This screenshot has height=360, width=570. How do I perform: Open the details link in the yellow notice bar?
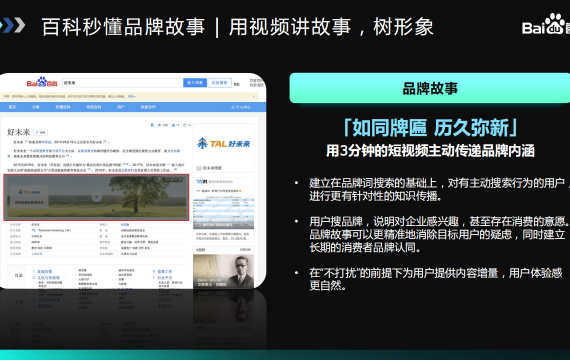coord(132,96)
